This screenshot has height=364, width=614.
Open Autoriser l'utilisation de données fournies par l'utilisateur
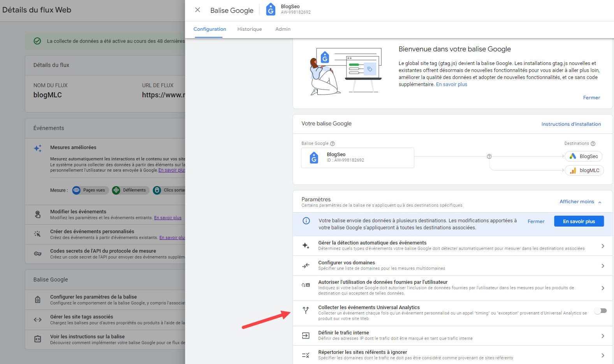pos(453,288)
